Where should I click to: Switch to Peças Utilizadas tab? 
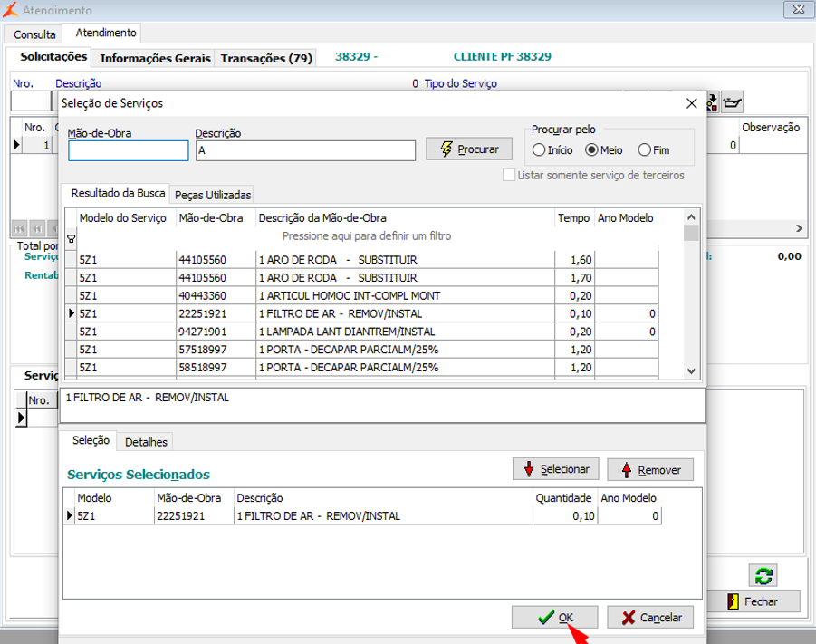213,195
